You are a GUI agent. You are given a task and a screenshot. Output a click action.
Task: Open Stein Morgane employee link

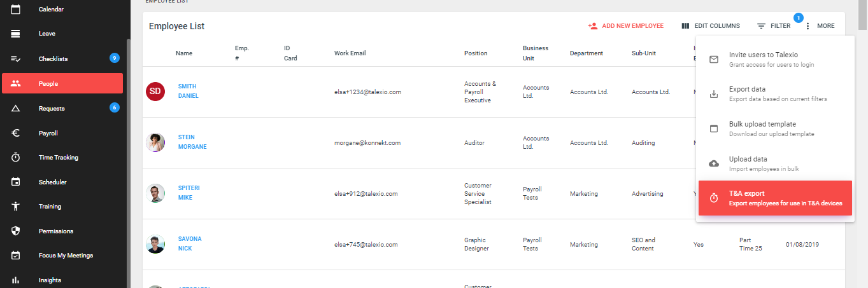pyautogui.click(x=192, y=142)
